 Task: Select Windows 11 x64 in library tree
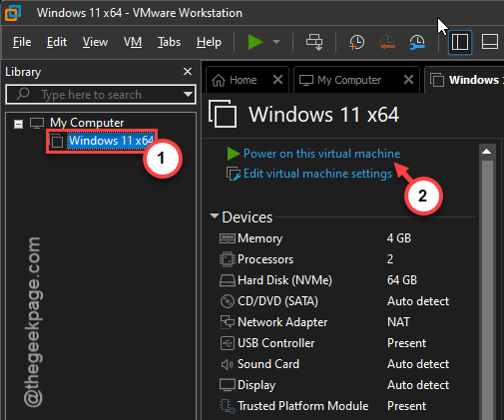(111, 141)
